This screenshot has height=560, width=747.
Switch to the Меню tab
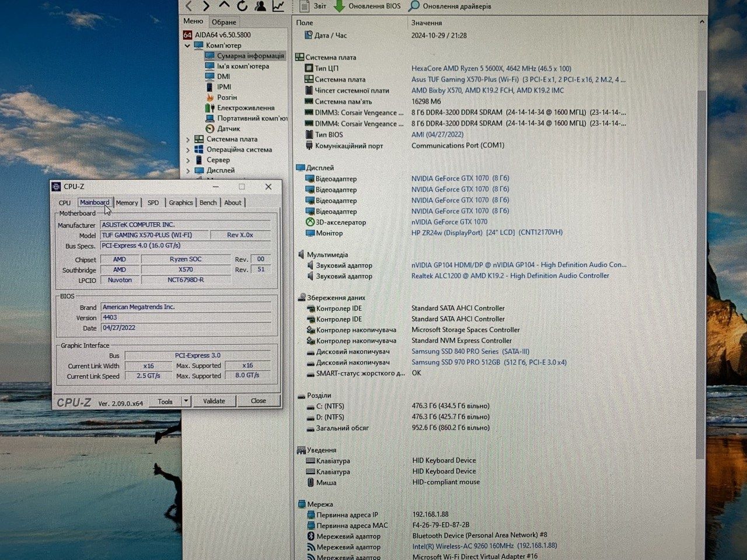point(193,21)
